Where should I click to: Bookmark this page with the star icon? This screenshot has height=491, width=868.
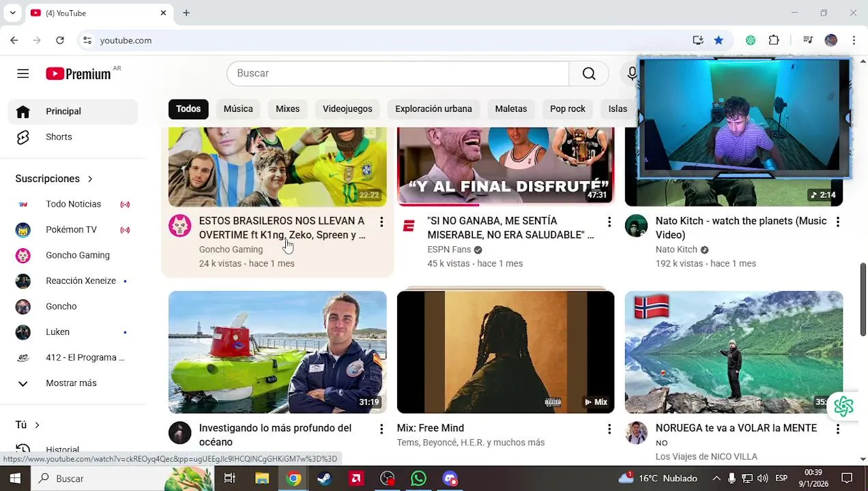coord(719,40)
